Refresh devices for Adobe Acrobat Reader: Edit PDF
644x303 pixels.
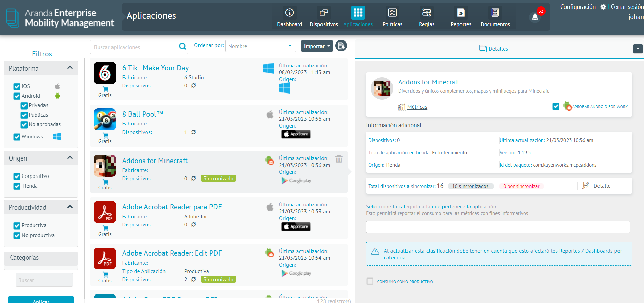tap(193, 280)
